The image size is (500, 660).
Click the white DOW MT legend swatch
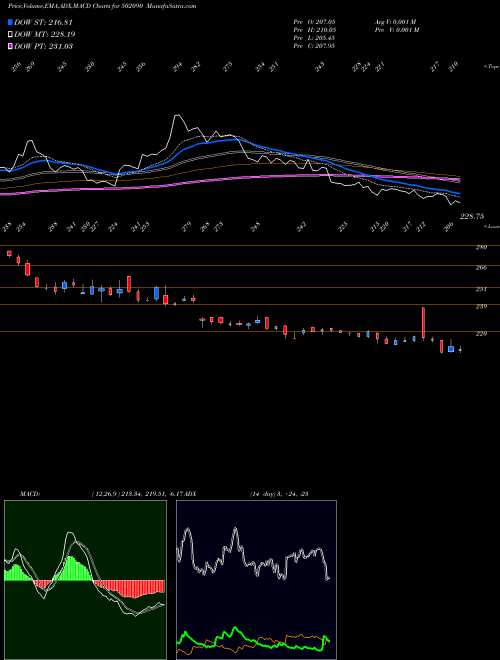tap(10, 34)
